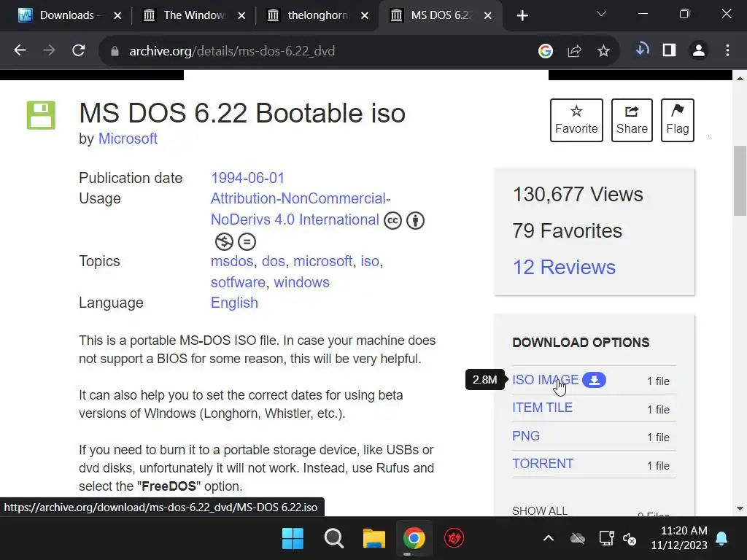Show all download files
Viewport: 747px width, 560px height.
tap(540, 510)
